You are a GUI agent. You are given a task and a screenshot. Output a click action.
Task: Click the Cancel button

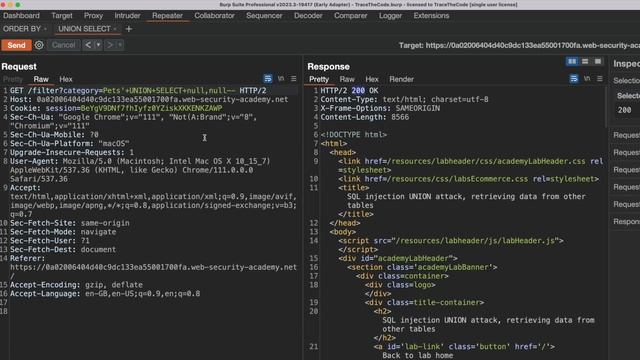click(63, 45)
